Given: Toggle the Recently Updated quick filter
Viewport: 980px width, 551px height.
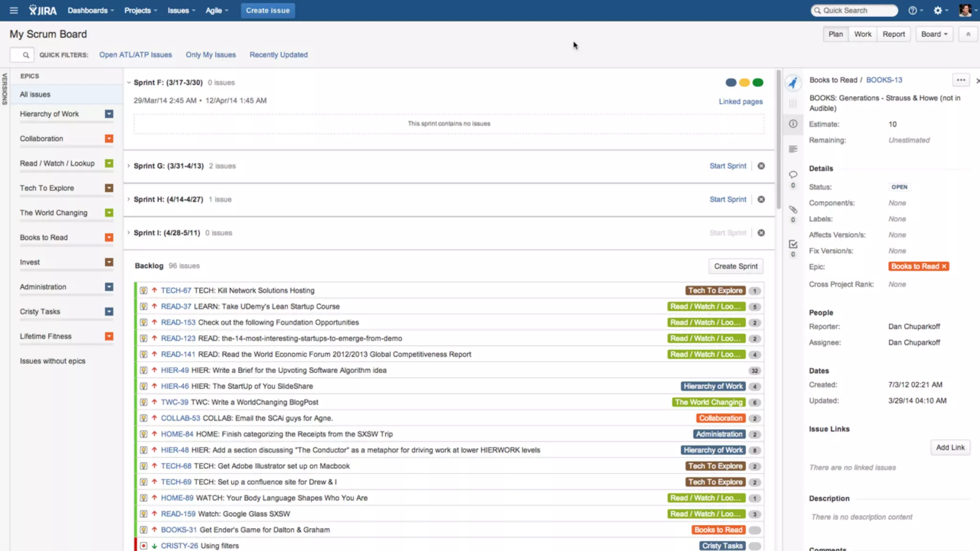Looking at the screenshot, I should pyautogui.click(x=278, y=55).
